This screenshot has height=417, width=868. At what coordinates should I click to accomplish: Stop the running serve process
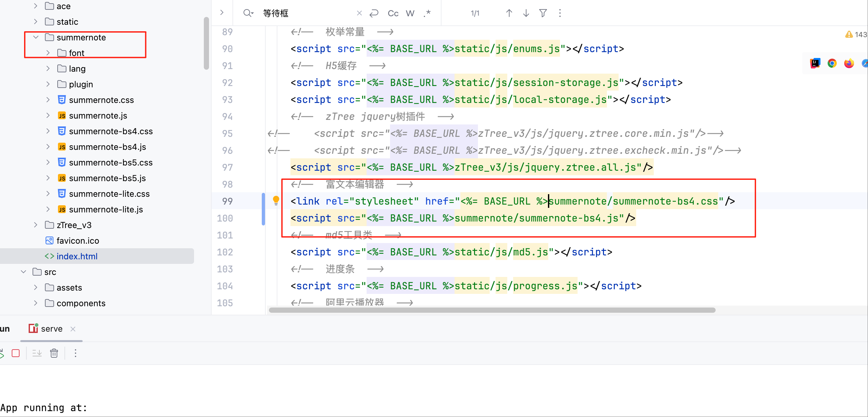coord(16,353)
